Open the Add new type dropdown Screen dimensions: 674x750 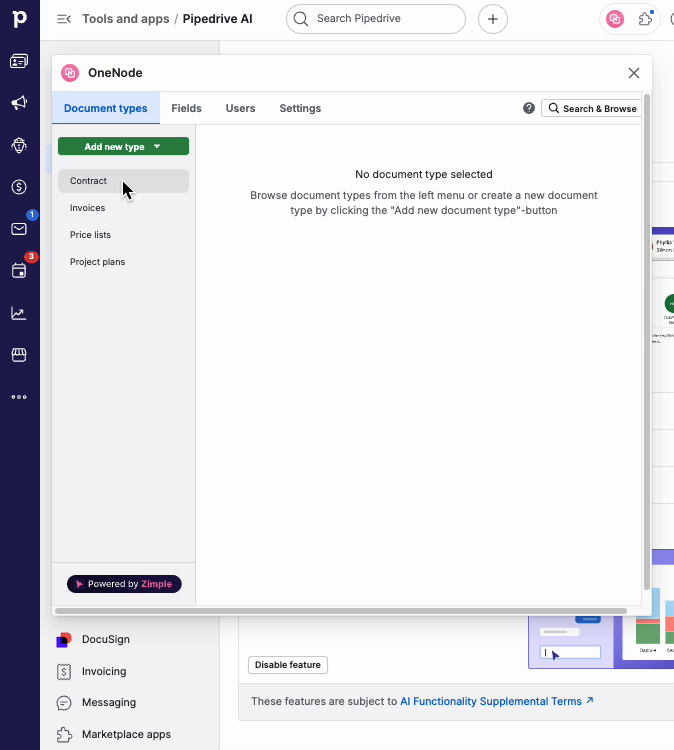click(x=123, y=146)
